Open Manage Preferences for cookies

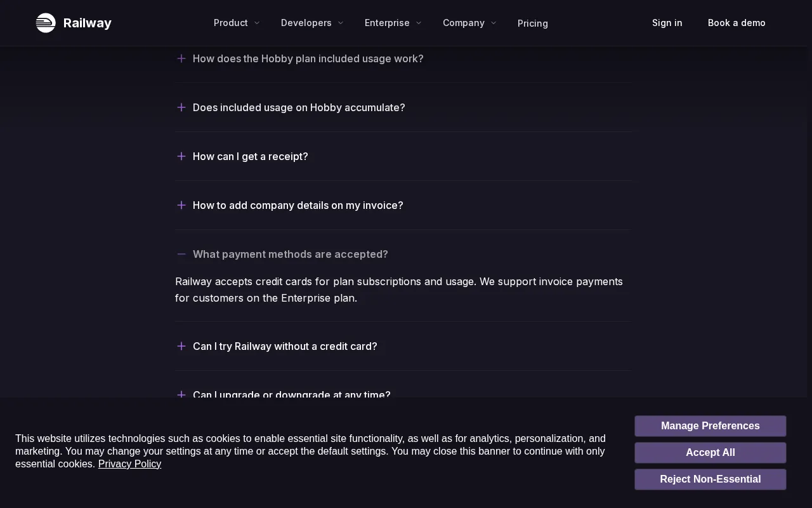click(x=710, y=426)
